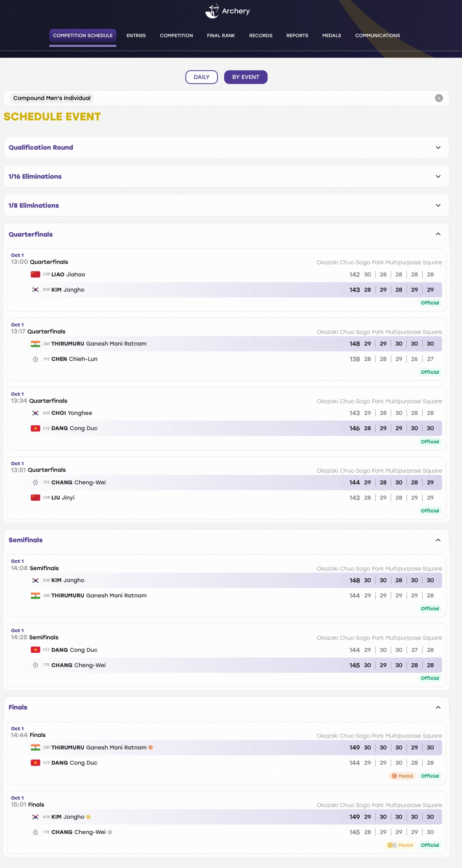462x868 pixels.
Task: Expand the 1/16 Eliminations section
Action: click(226, 176)
